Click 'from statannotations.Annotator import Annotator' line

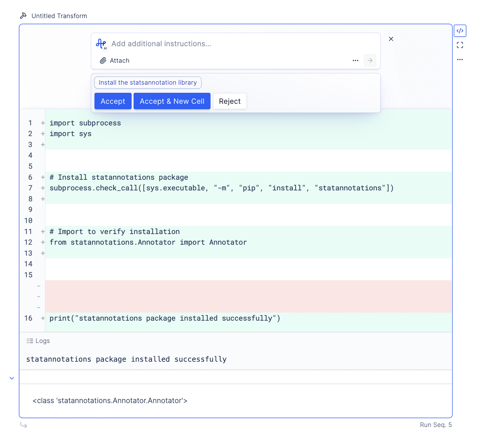[x=148, y=242]
